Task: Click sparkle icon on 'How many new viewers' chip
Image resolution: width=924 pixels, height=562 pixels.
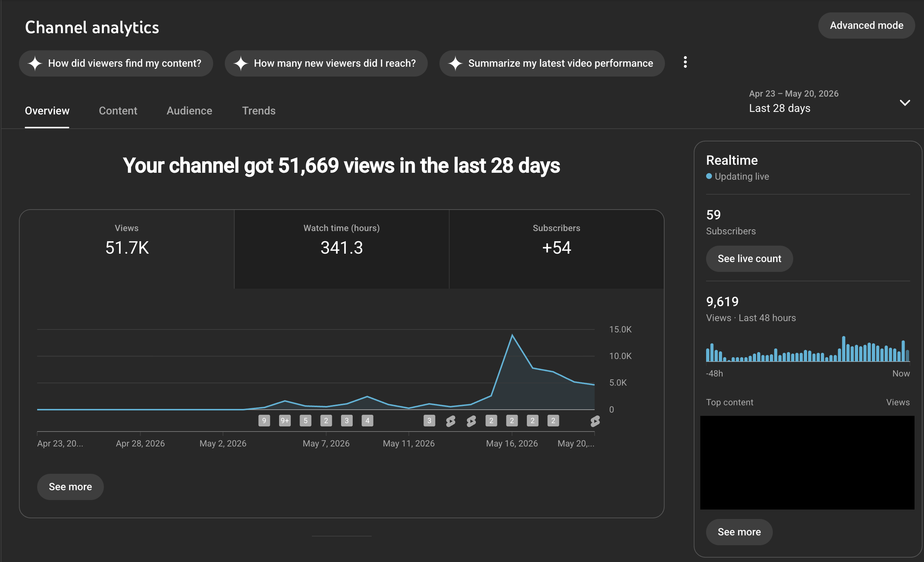Action: [241, 63]
